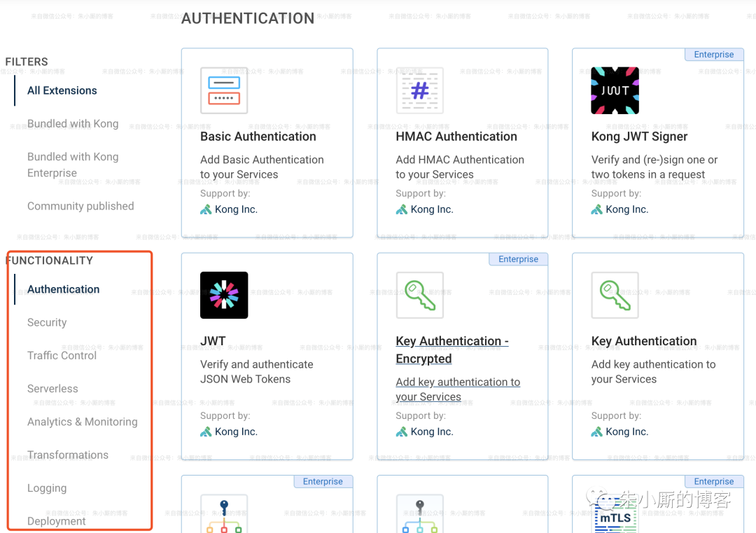Screen dimensions: 756x533
Task: Click Kong logo under JWT card
Action: coord(206,431)
